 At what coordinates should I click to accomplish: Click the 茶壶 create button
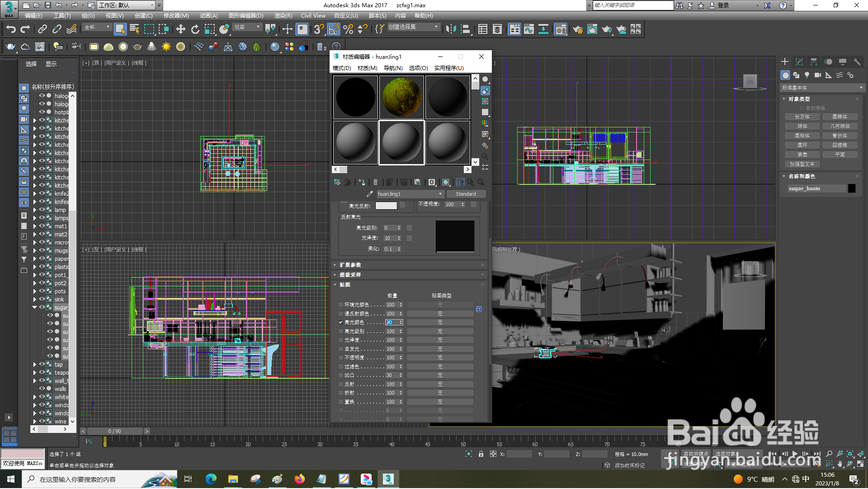[802, 155]
